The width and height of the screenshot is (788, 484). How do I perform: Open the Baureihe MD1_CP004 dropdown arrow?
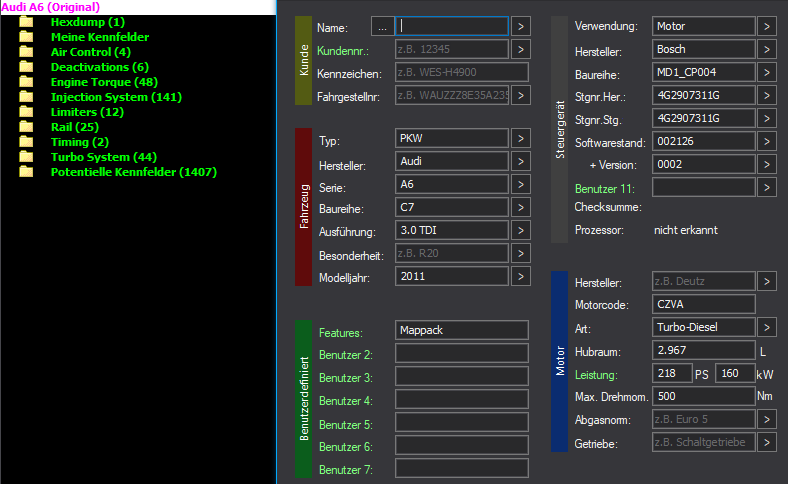(x=767, y=72)
